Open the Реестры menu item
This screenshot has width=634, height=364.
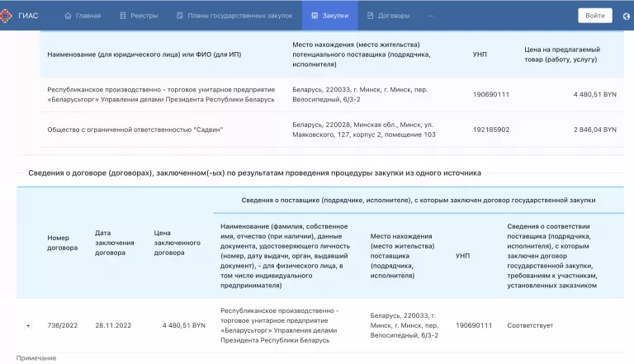point(142,16)
